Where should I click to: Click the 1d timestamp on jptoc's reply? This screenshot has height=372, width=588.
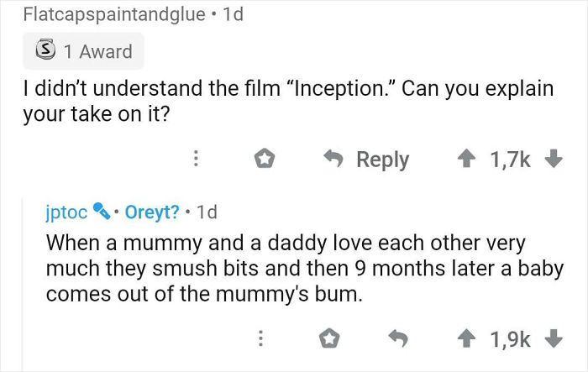[x=206, y=212]
